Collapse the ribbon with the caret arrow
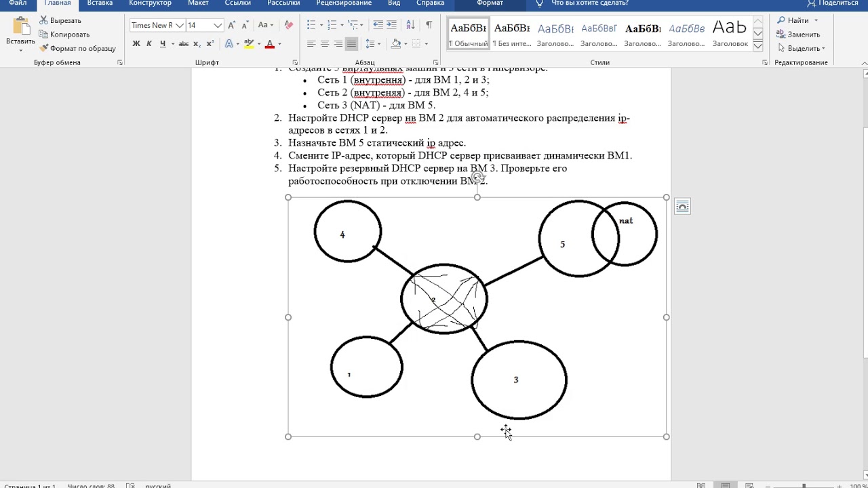 pos(865,62)
